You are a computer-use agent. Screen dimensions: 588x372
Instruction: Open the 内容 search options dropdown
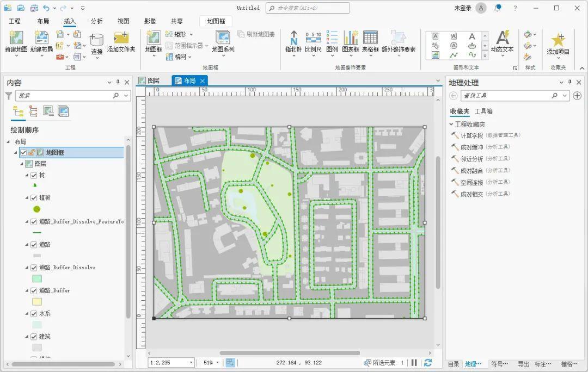click(x=126, y=96)
